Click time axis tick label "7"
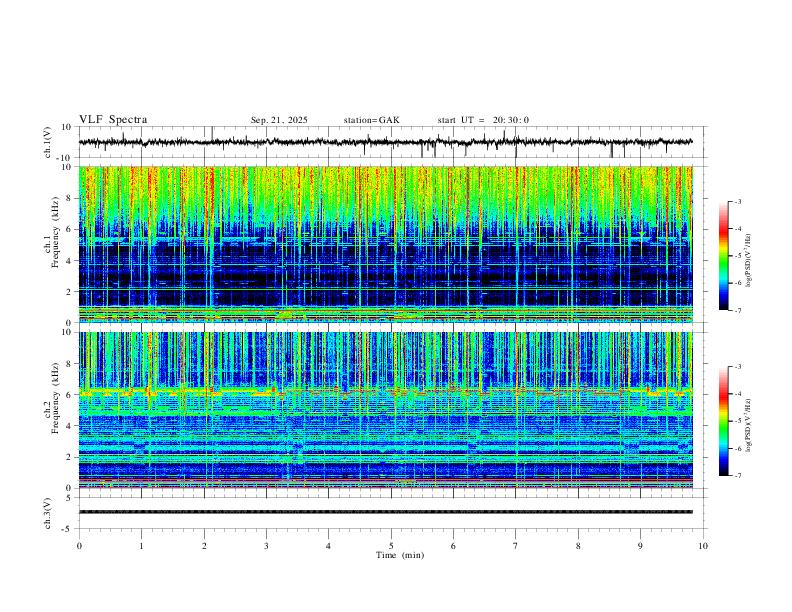 [x=516, y=546]
